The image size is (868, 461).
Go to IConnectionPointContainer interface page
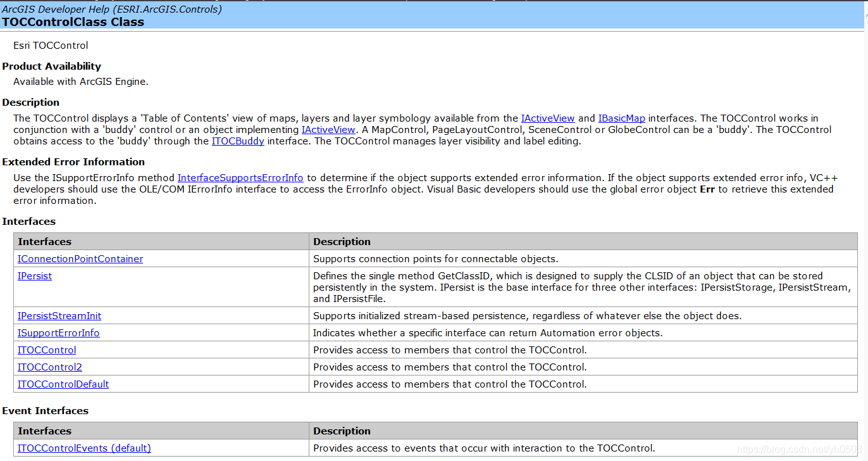(x=80, y=259)
